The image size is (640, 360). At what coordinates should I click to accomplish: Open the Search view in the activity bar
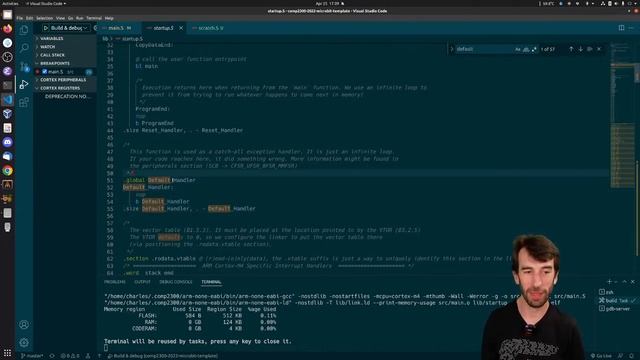coord(24,48)
